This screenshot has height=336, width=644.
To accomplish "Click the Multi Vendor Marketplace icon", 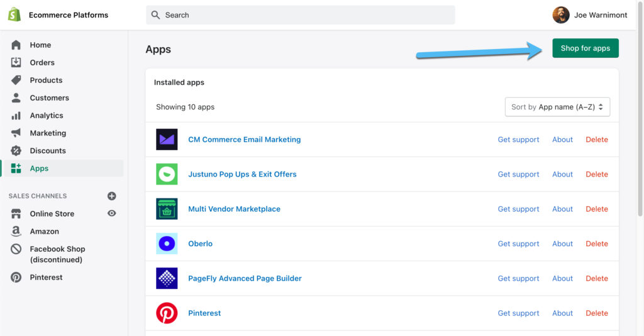I will (x=167, y=209).
